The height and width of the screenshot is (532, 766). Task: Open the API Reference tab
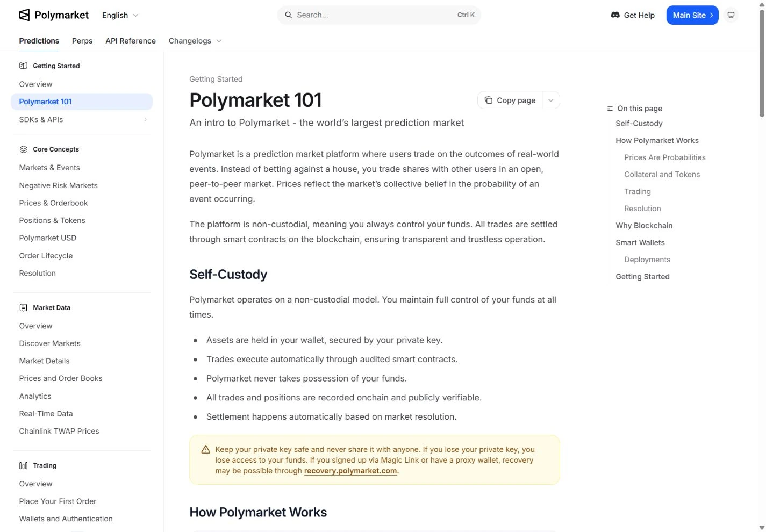click(x=131, y=41)
